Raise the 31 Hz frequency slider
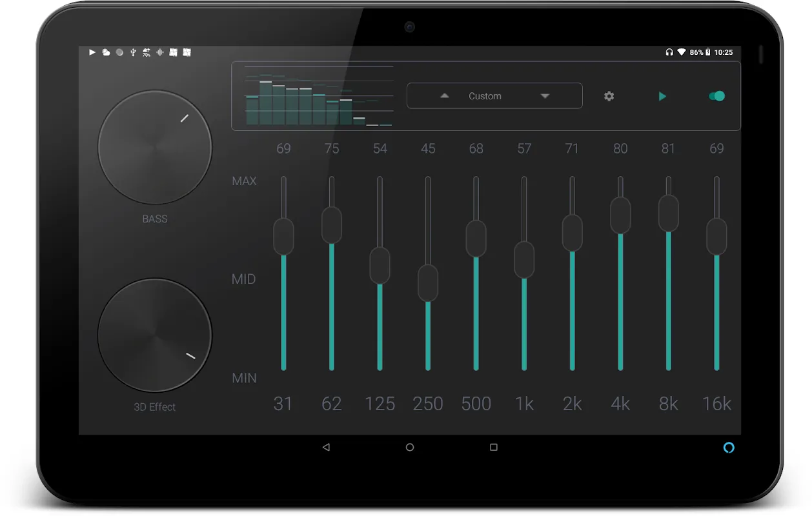The image size is (812, 516). click(283, 236)
